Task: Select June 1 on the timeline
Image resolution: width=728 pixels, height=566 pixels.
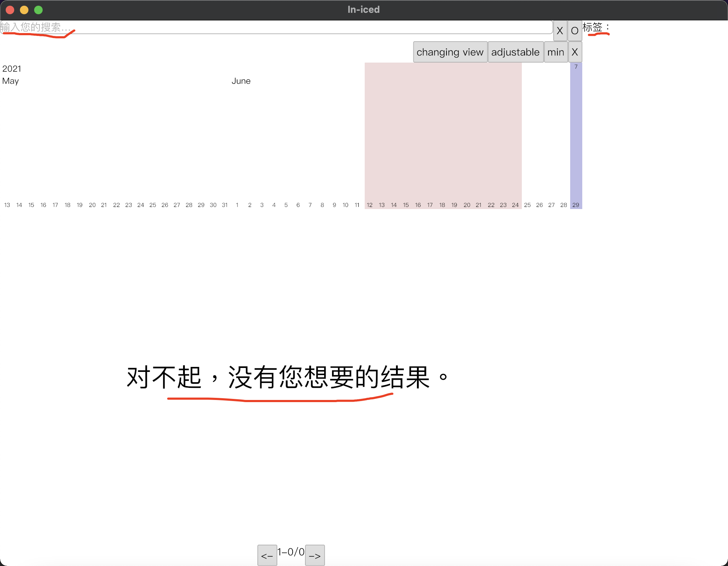Action: coord(237,205)
